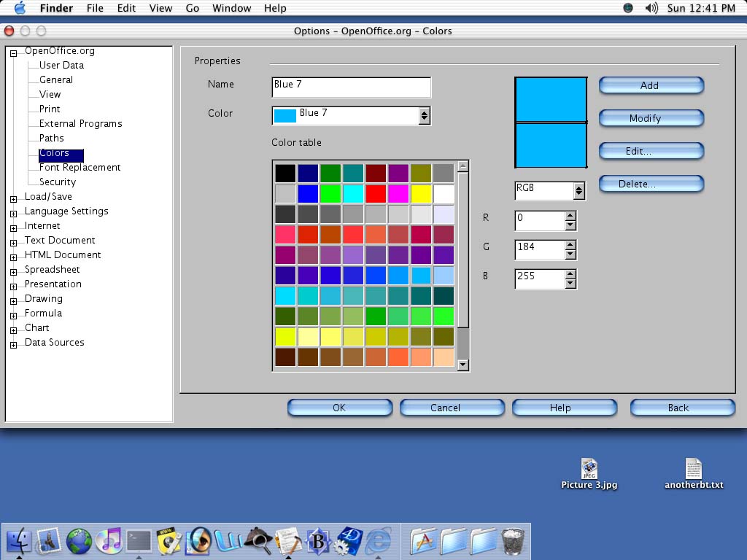Decrease the G value with down arrow
Screen dimensions: 747x560
point(570,254)
